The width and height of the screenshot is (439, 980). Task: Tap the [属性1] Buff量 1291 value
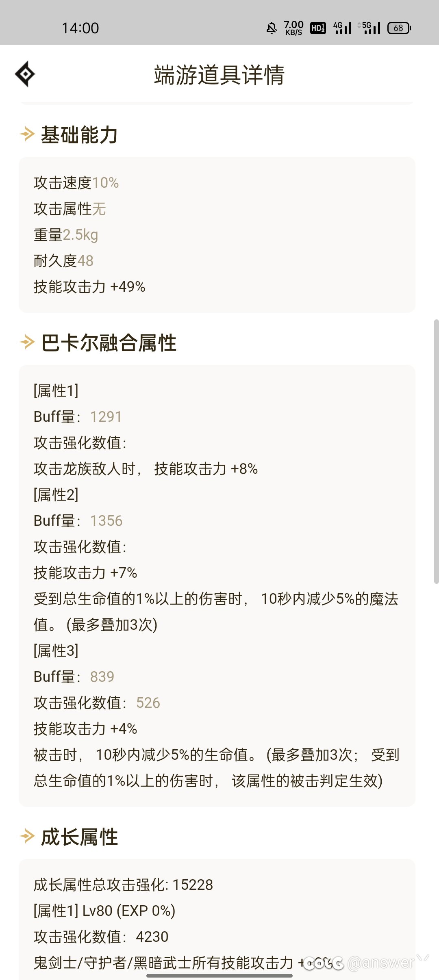point(106,417)
